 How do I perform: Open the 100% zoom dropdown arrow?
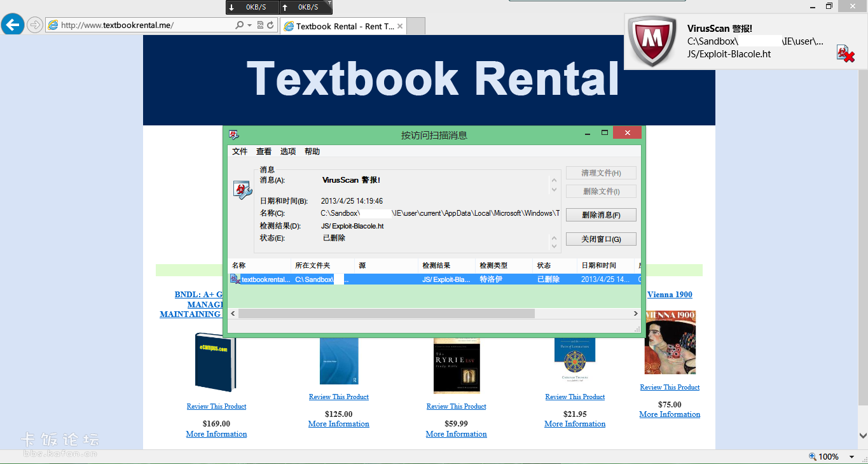click(851, 457)
